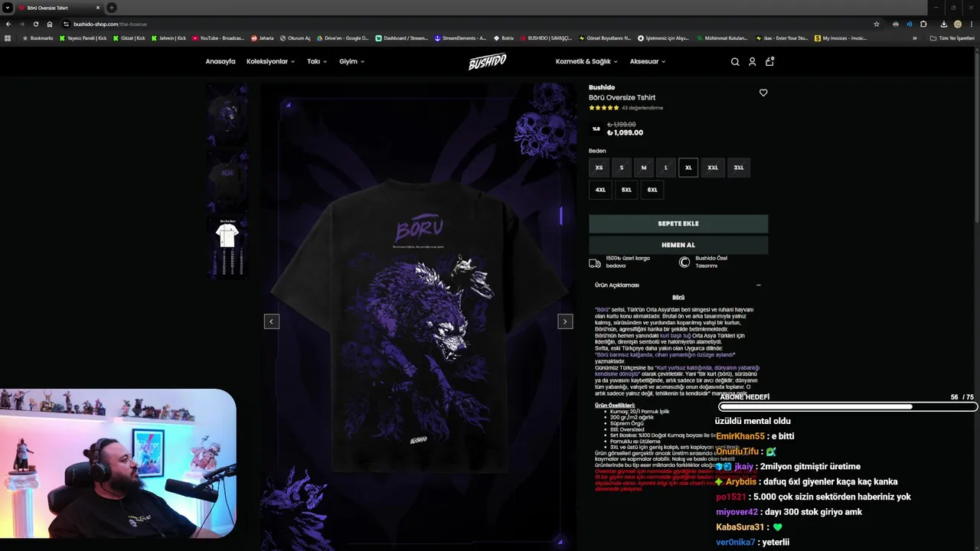
Task: Select size S
Action: [x=621, y=168]
